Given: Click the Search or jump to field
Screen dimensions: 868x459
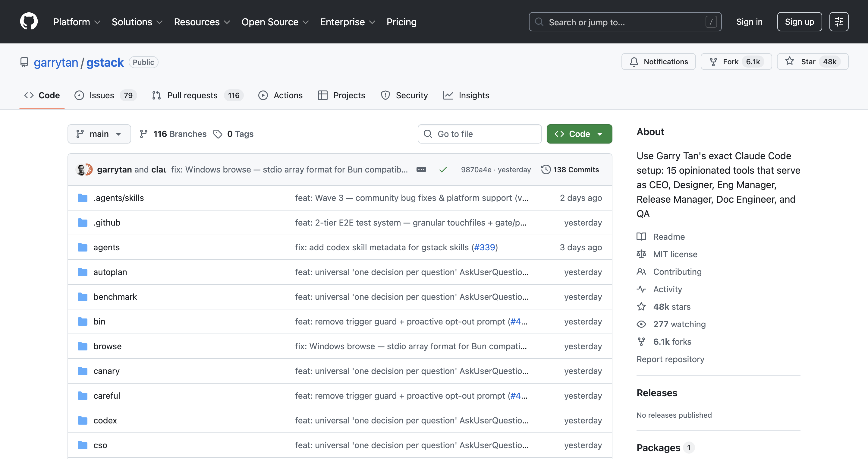Looking at the screenshot, I should pyautogui.click(x=625, y=22).
